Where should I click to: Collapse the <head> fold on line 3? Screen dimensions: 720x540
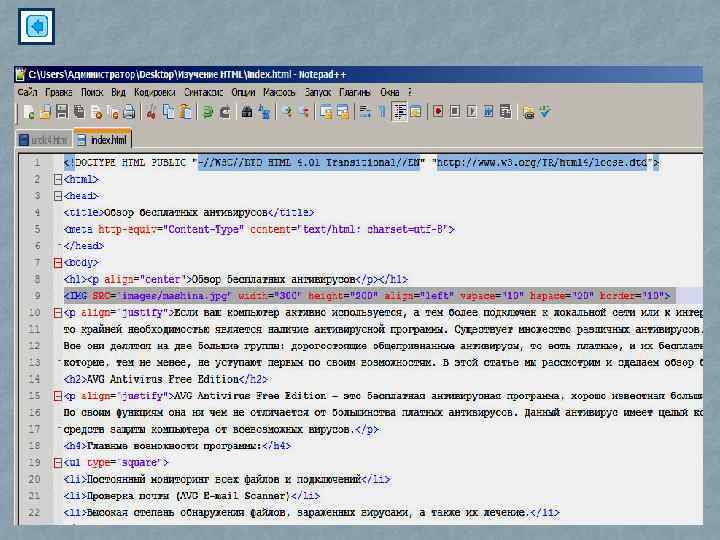[58, 196]
